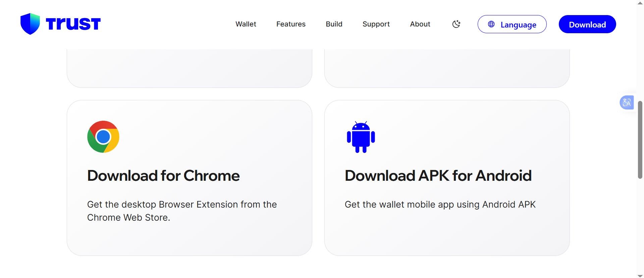This screenshot has height=278, width=644.
Task: Click the page vertical scrollbar thumb
Action: pos(640,139)
